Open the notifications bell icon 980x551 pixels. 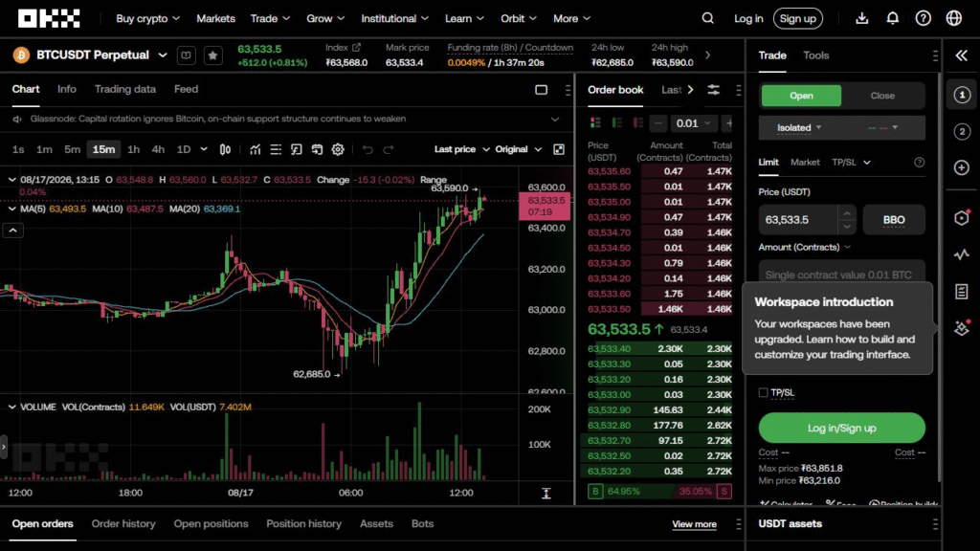893,18
